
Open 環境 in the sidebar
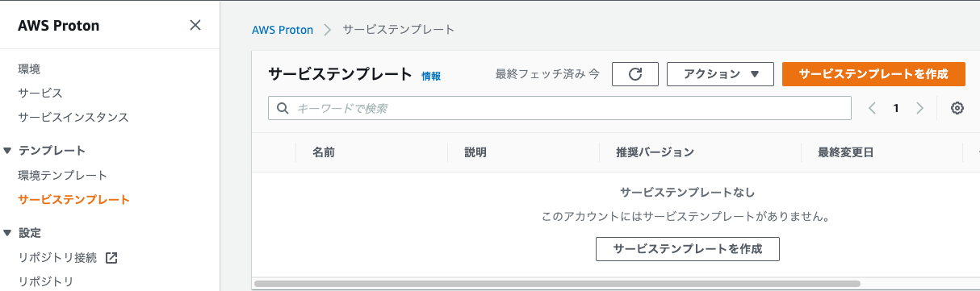coord(29,69)
